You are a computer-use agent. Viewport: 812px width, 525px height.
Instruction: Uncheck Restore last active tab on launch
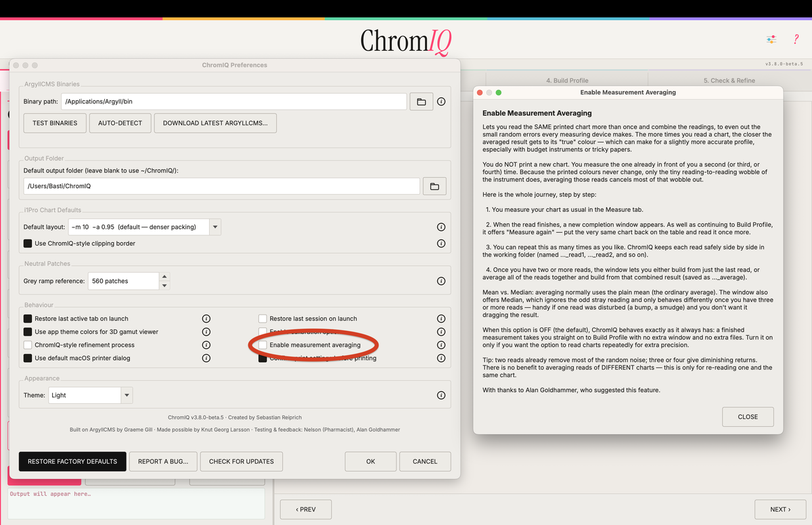28,318
